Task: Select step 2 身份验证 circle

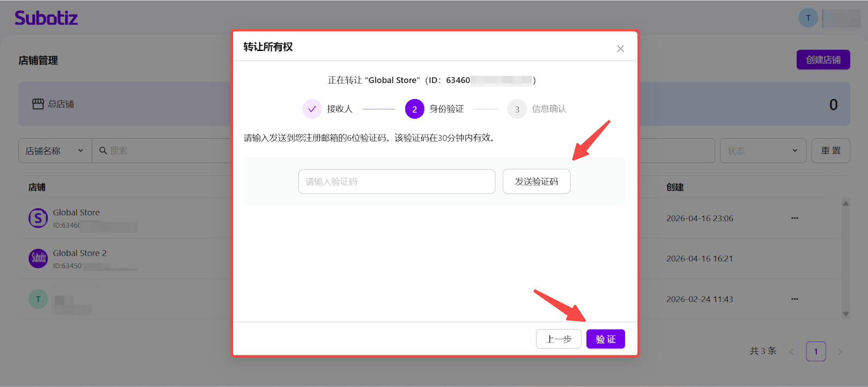Action: 414,109
